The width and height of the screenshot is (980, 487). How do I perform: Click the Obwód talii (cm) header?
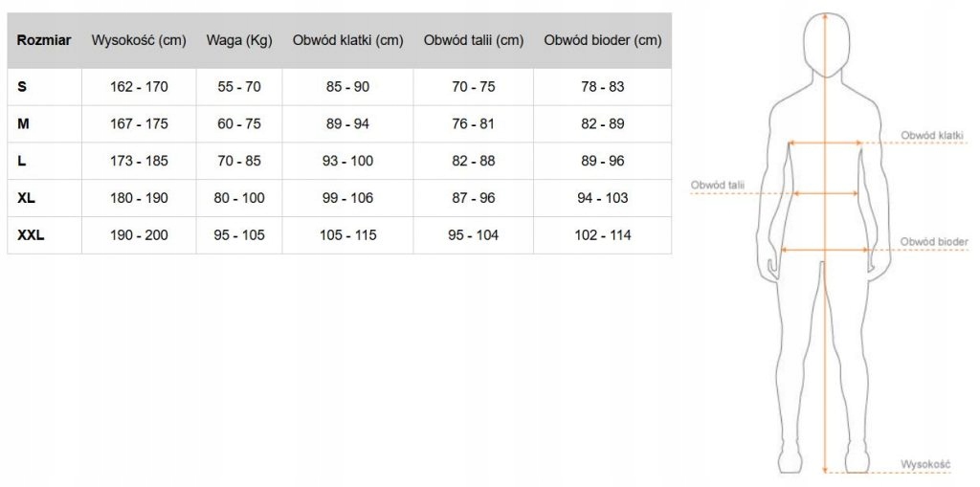473,40
